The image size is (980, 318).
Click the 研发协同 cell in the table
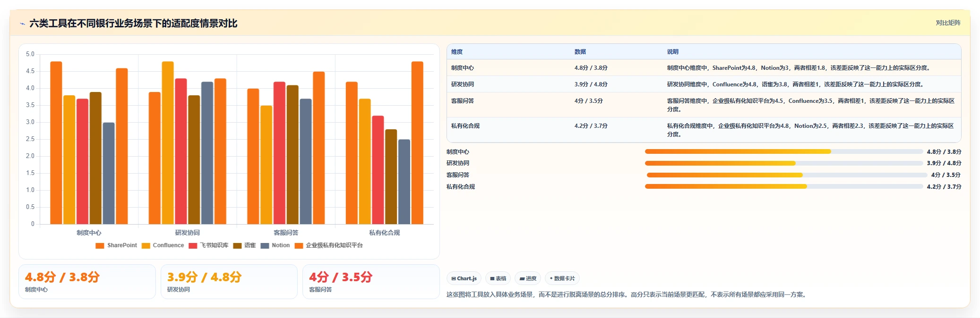pos(463,84)
